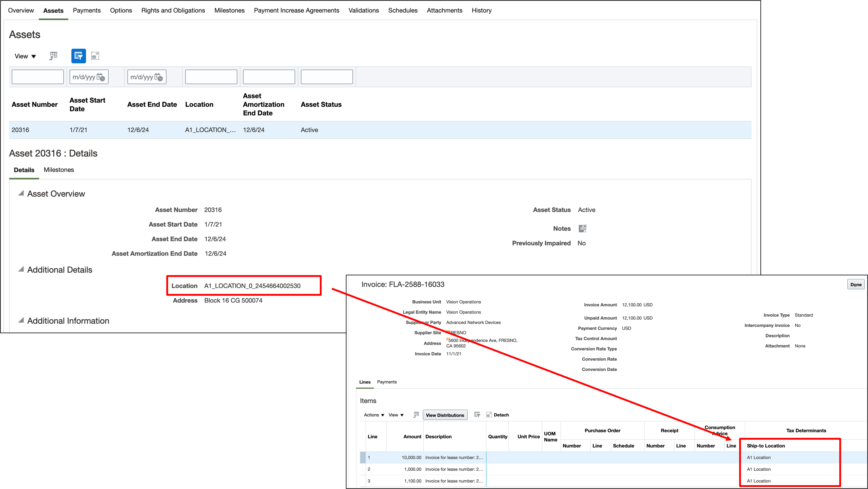Select asset row 20316
The image size is (868, 489).
point(20,130)
